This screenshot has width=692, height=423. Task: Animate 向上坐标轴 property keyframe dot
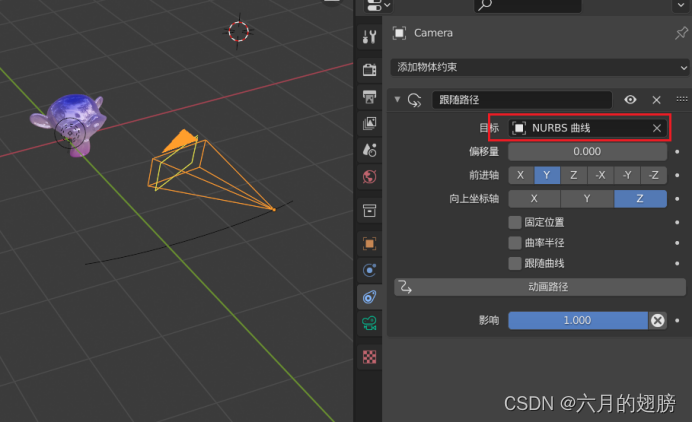677,199
